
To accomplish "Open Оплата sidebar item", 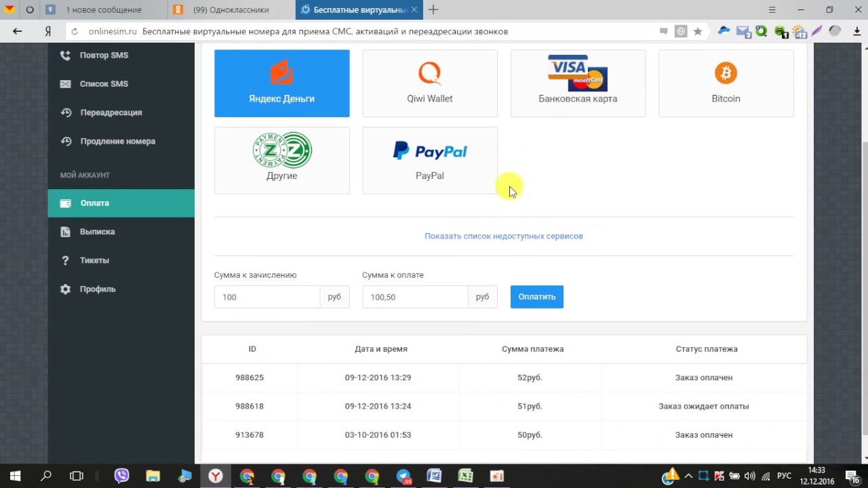I will point(121,203).
